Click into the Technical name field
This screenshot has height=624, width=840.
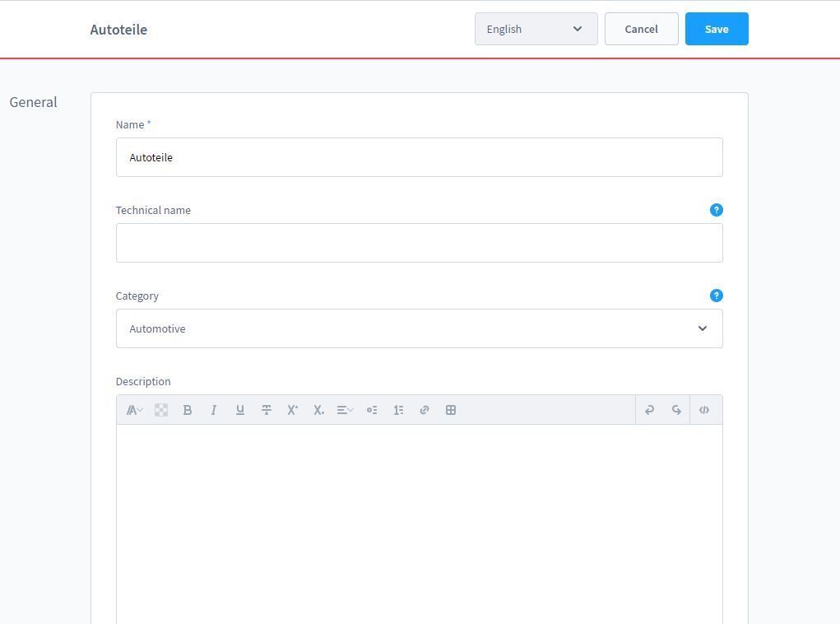419,243
